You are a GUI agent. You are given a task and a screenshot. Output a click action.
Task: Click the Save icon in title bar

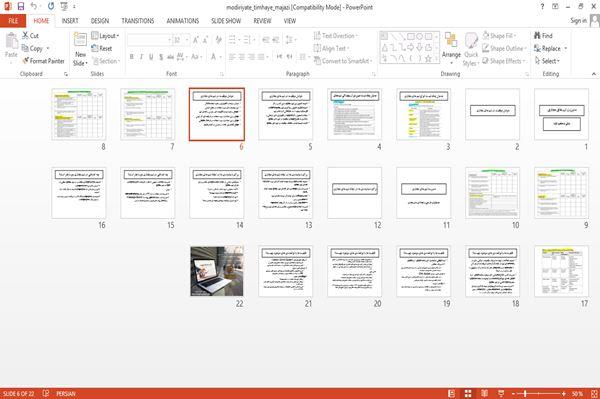pos(21,7)
